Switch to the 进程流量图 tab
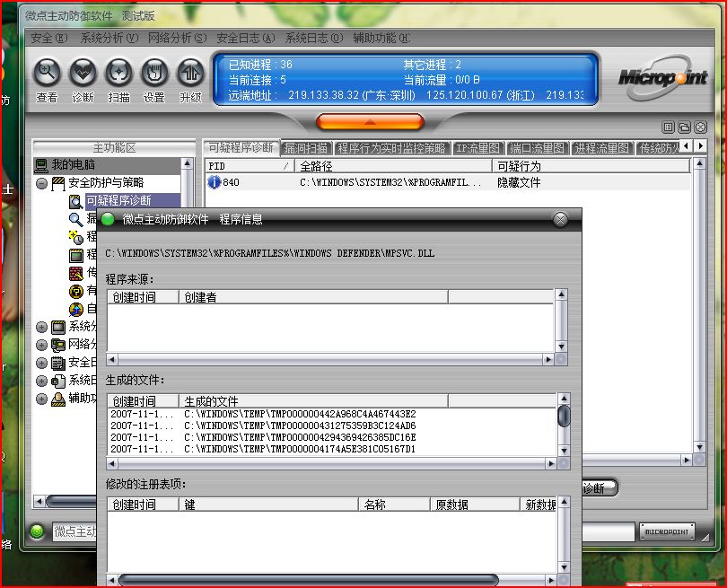The width and height of the screenshot is (727, 588). point(602,148)
